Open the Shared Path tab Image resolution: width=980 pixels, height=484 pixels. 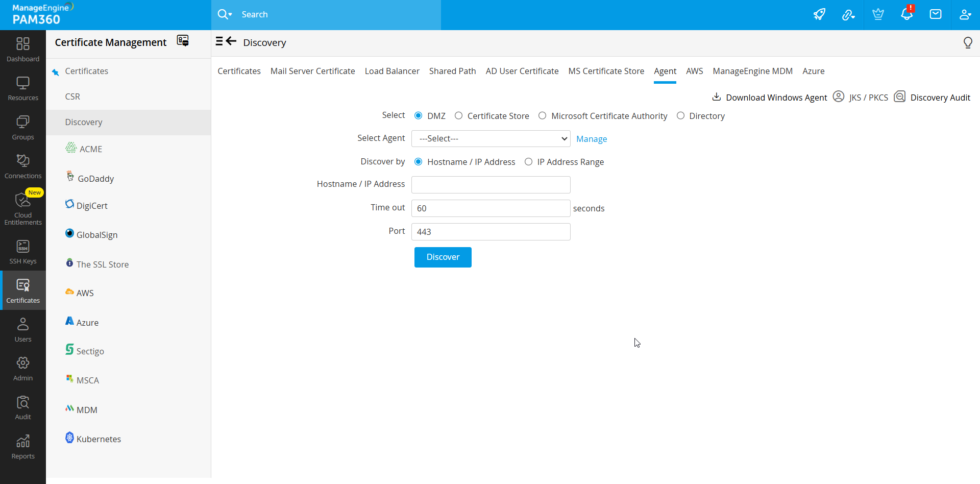point(453,71)
